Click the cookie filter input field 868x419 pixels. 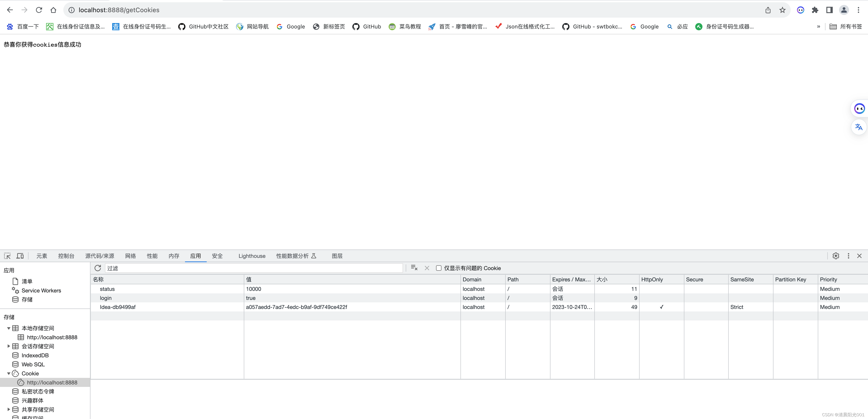(253, 268)
